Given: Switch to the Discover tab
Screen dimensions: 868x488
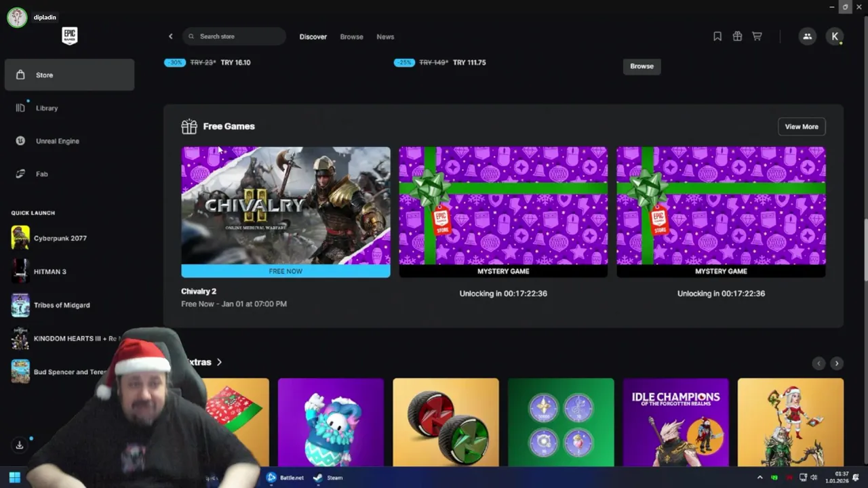Looking at the screenshot, I should (313, 37).
